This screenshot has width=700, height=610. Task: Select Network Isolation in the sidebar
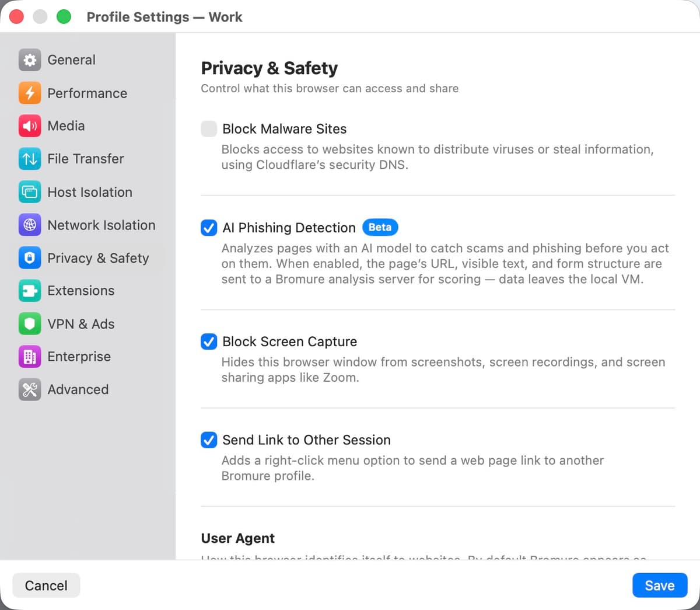coord(87,225)
